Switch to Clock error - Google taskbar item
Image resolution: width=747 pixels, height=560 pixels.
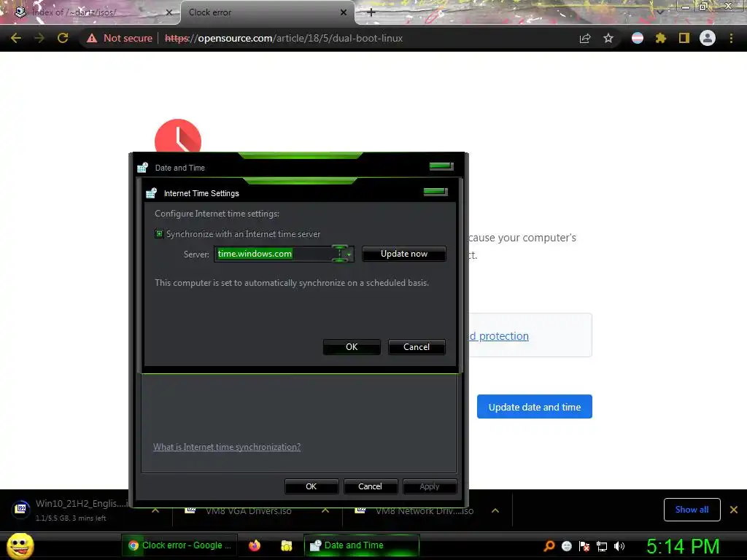pos(179,545)
